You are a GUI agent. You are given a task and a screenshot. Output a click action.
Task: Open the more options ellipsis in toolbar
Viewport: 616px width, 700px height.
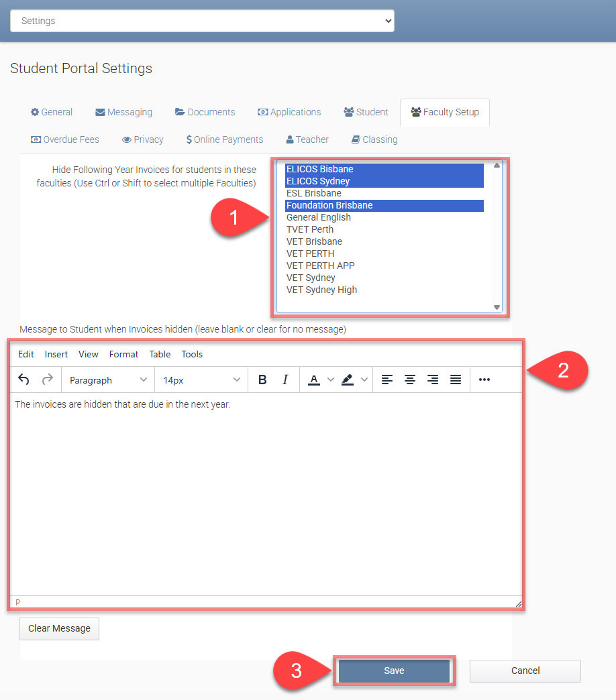click(484, 380)
